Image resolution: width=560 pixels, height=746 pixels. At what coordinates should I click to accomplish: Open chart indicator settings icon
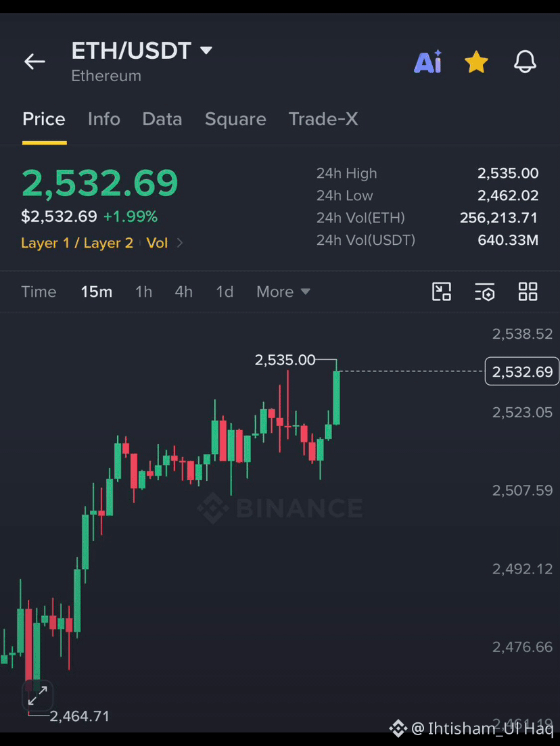click(x=485, y=292)
